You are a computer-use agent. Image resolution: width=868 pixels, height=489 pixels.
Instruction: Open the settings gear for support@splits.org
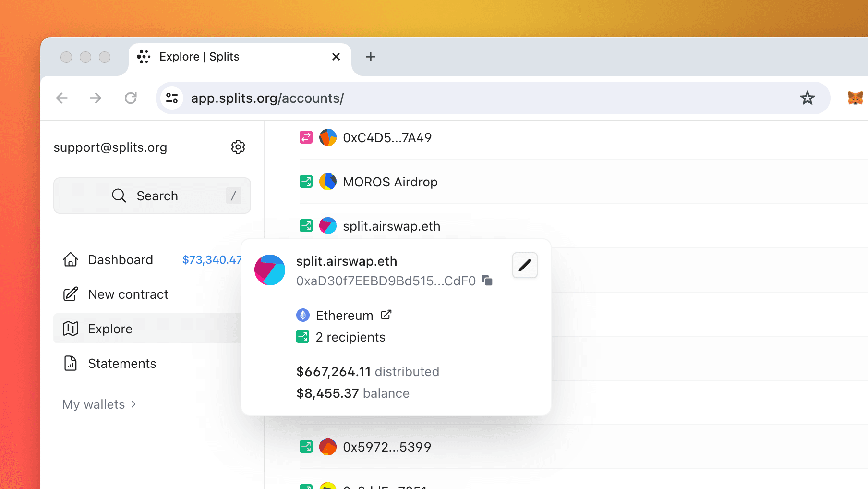(238, 147)
